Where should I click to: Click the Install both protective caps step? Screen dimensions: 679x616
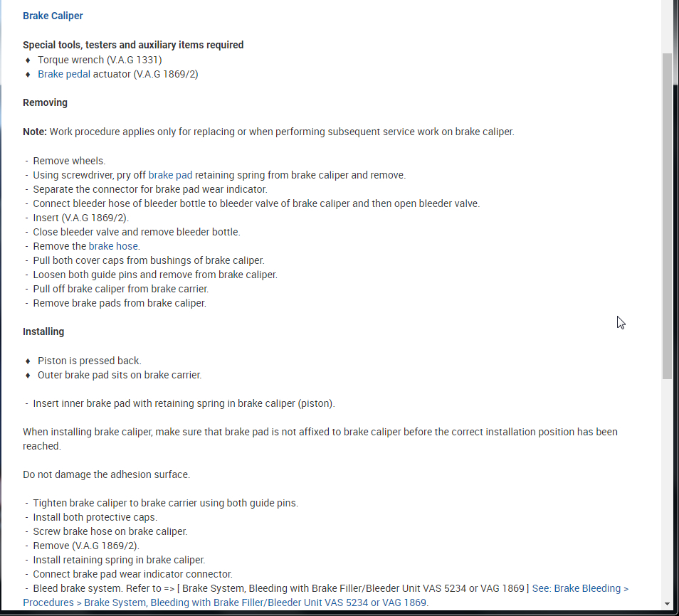pyautogui.click(x=95, y=517)
